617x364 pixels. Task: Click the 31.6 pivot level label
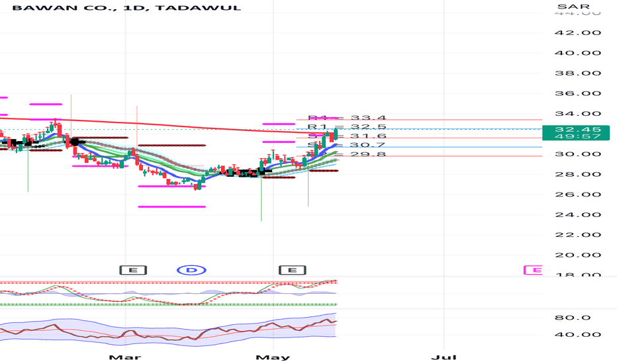coord(347,136)
